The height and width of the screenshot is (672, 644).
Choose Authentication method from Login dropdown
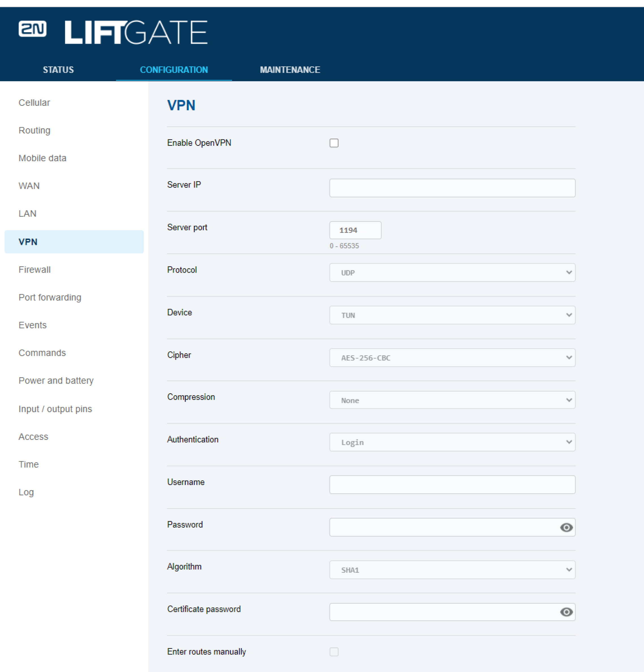coord(452,442)
